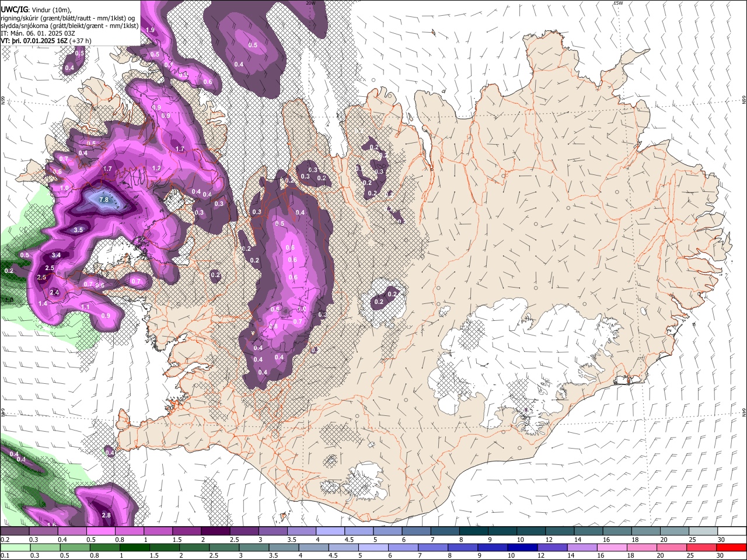Click the 7.8 precipitation maximum label on the map
747x560 pixels.
pyautogui.click(x=104, y=200)
